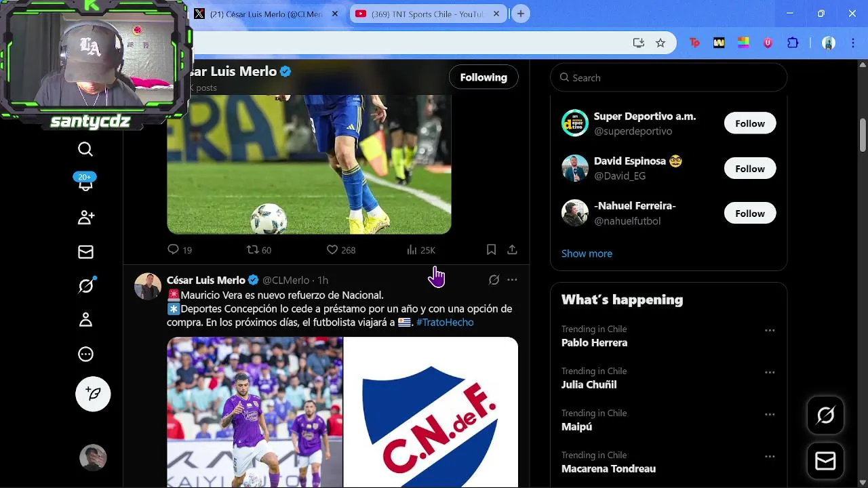Viewport: 868px width, 488px height.
Task: Switch to César Luis Merlo X tab
Action: click(x=266, y=14)
